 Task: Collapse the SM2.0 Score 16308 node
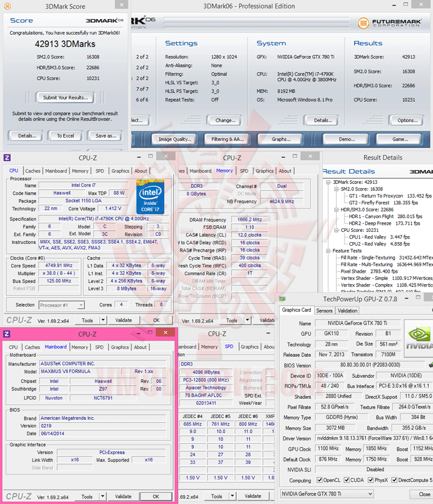pyautogui.click(x=336, y=189)
